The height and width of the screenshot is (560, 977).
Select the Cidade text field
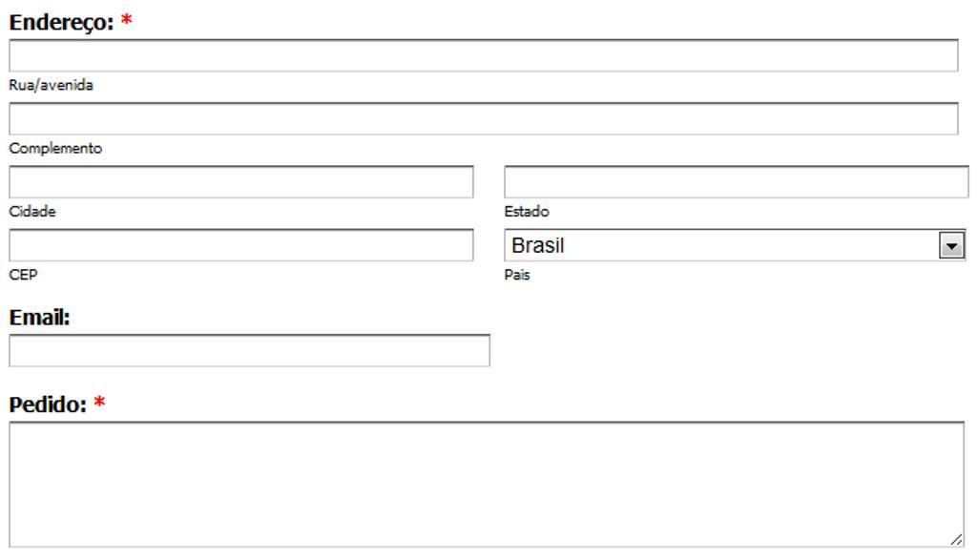[241, 182]
